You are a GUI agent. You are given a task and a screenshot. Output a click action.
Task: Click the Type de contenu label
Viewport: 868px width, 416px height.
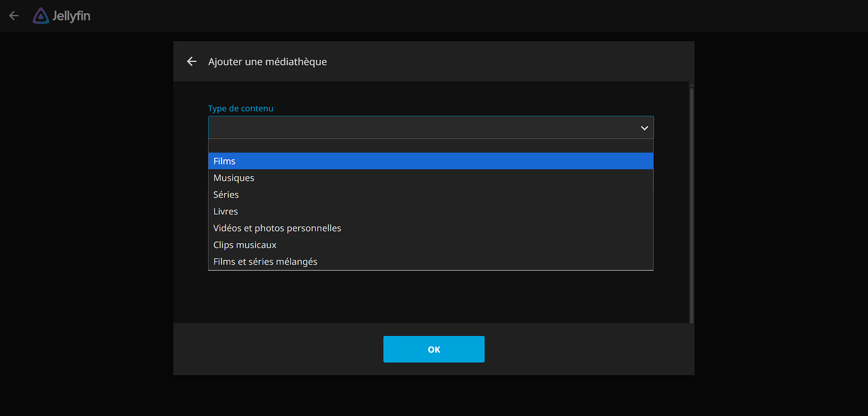pyautogui.click(x=240, y=109)
